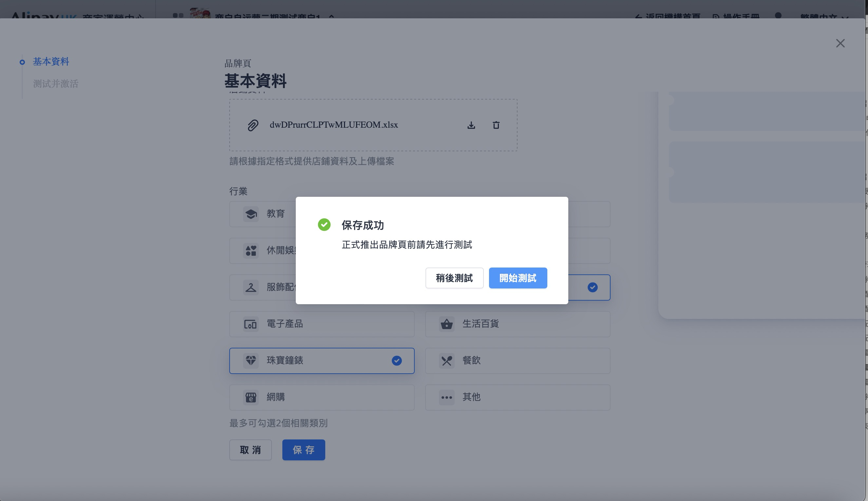Select the 生活百貨 industry option
Viewport: 868px width, 501px height.
coord(517,324)
